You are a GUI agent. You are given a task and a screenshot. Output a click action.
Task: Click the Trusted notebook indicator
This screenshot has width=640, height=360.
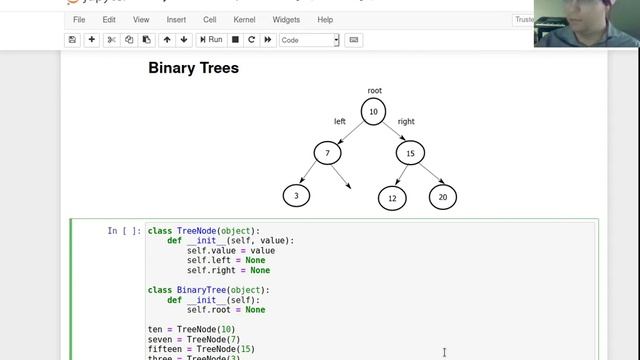(x=523, y=20)
